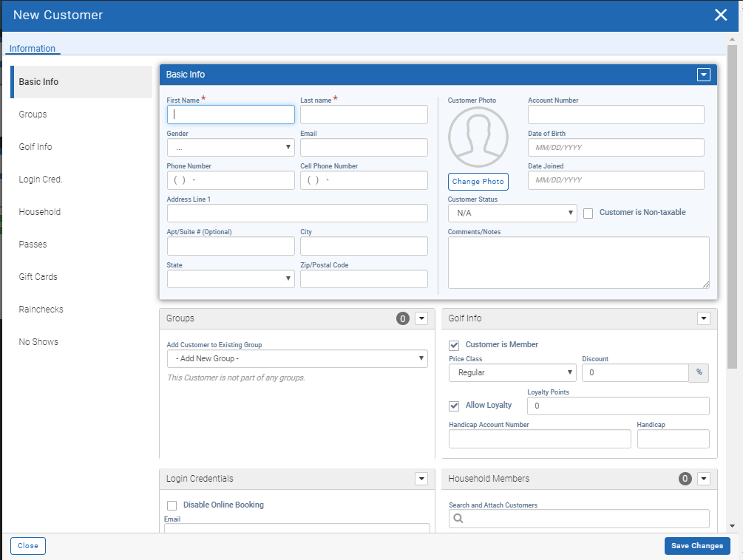The image size is (743, 560).
Task: Switch to the Information tab
Action: click(x=33, y=49)
